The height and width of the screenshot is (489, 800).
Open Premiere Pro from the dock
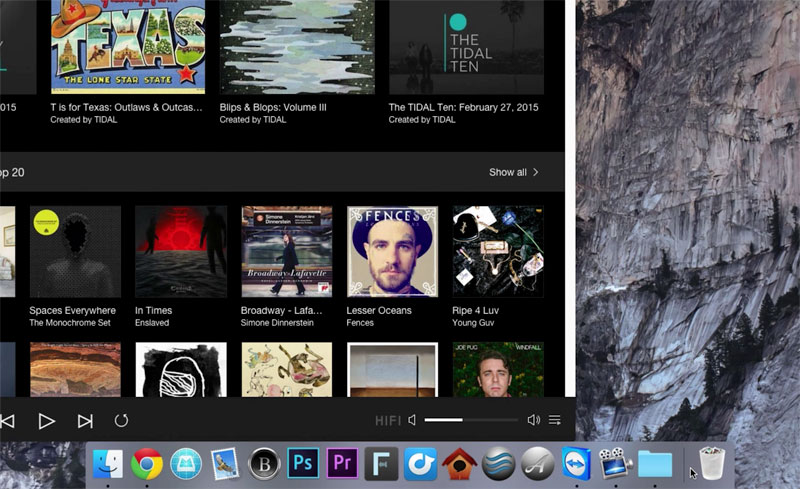click(x=342, y=464)
